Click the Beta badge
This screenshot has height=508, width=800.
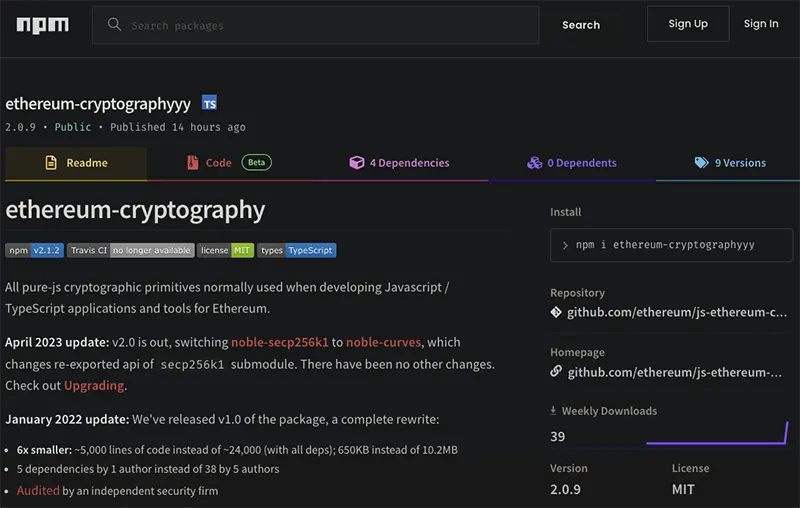pyautogui.click(x=256, y=162)
